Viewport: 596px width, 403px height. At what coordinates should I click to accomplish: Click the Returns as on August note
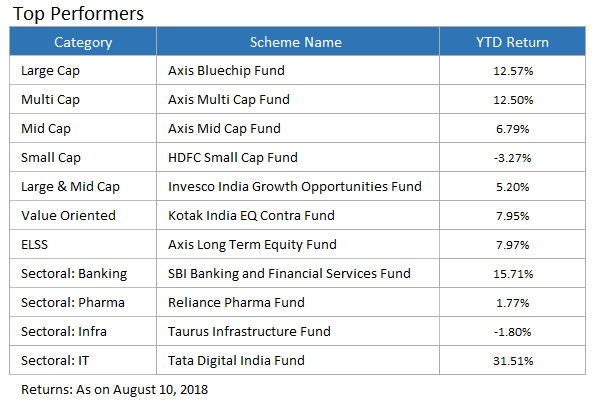pyautogui.click(x=114, y=390)
